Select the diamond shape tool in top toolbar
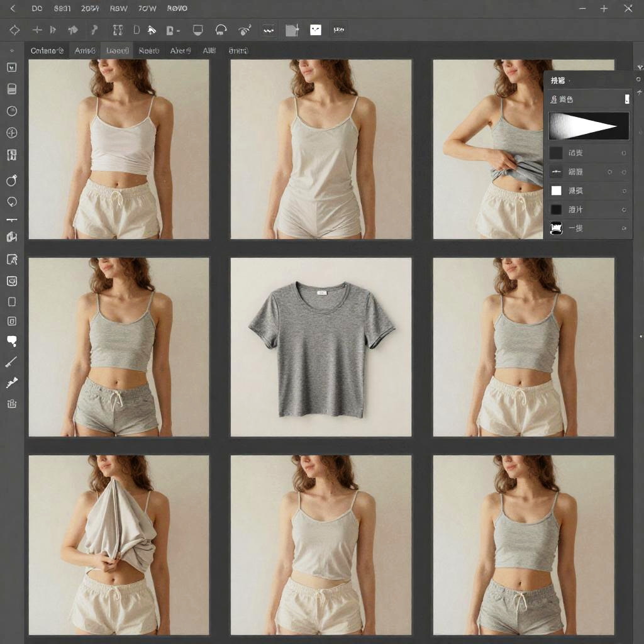644x644 pixels. tap(14, 30)
